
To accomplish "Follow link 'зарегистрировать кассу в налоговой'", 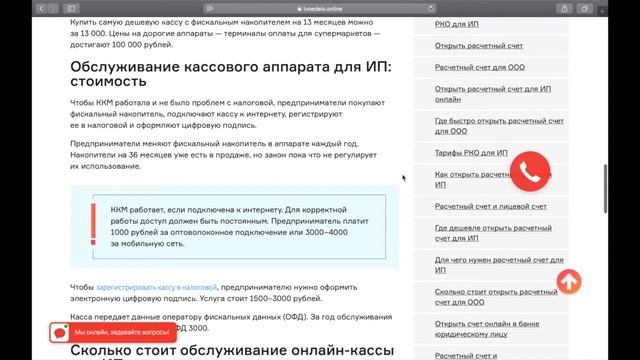I will click(156, 287).
